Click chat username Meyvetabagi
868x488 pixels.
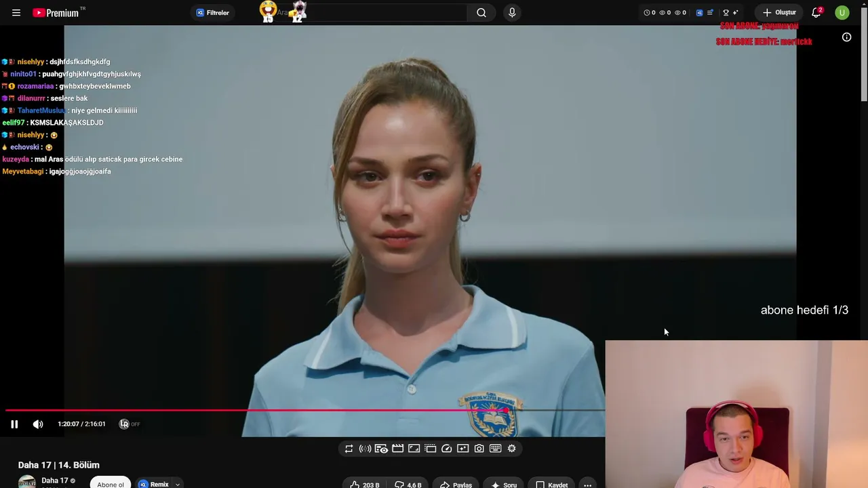(22, 171)
